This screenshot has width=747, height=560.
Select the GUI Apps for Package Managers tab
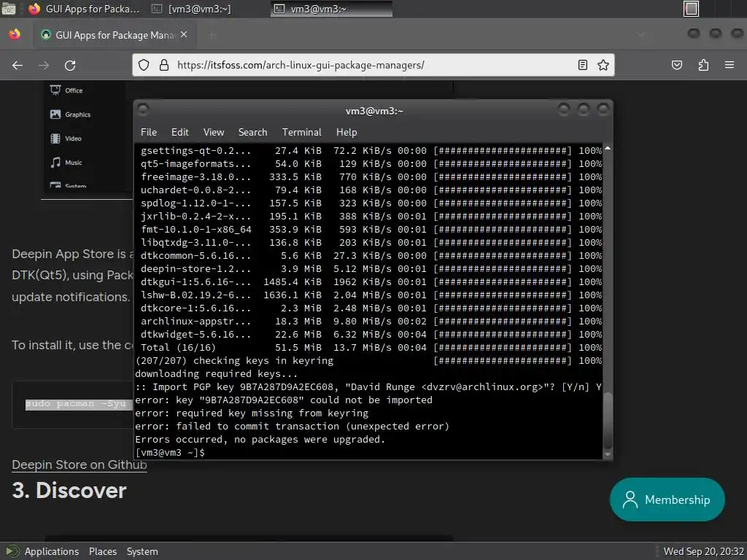pos(115,35)
